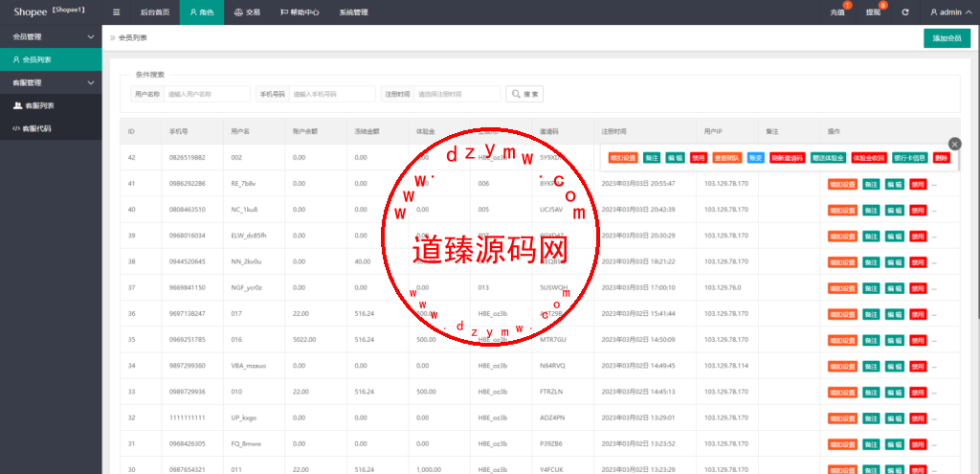Screen dimensions: 980x474
Task: Open the admin user dropdown
Action: (950, 11)
